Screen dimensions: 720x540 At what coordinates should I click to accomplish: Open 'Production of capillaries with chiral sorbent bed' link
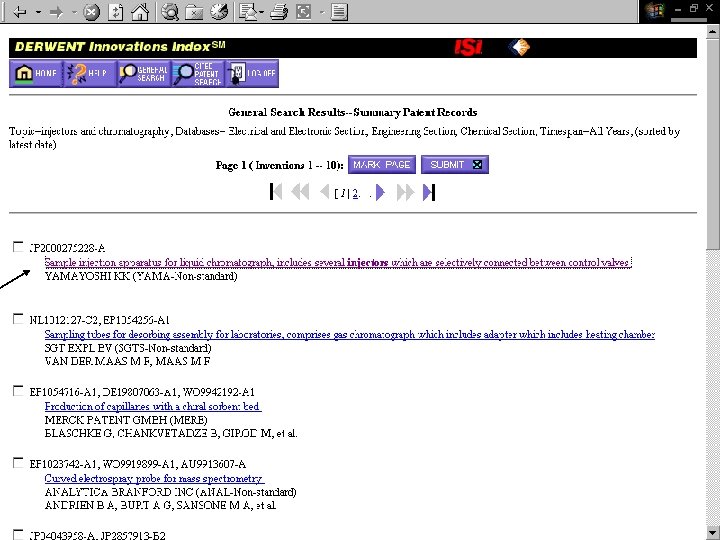coord(153,406)
